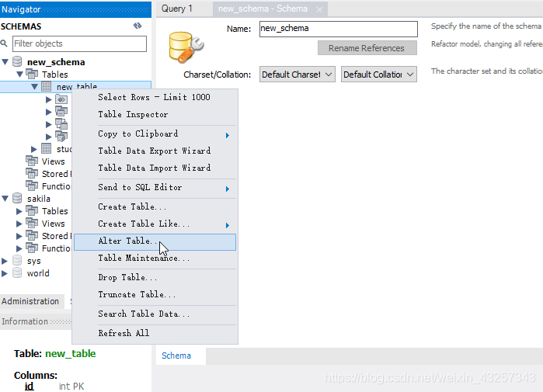Click the large schema editor database icon

pos(186,47)
